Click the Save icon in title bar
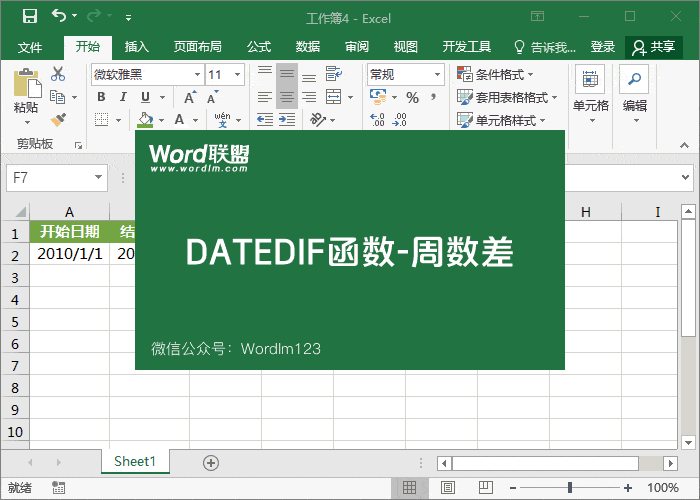 (x=29, y=16)
